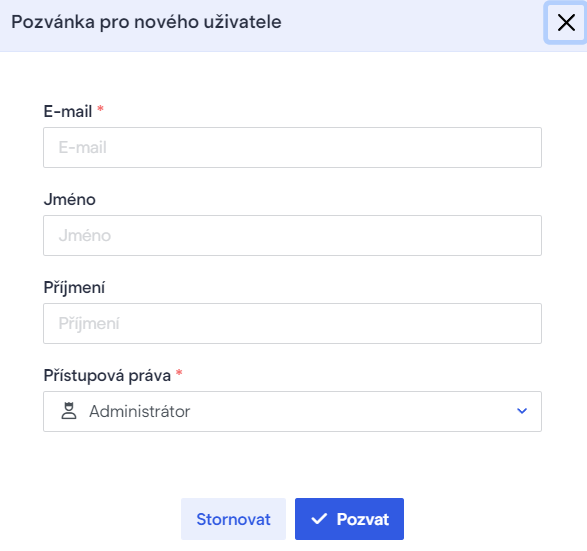Click the Jméno field label
This screenshot has height=551, width=587.
(70, 200)
